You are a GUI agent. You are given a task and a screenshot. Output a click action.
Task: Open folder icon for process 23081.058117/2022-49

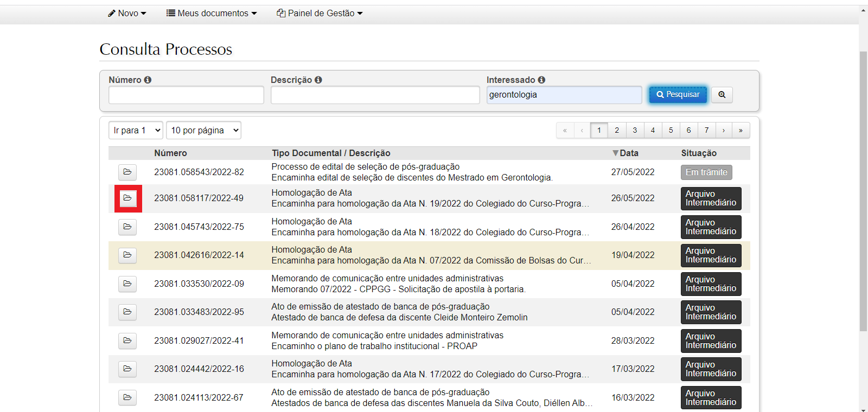127,198
